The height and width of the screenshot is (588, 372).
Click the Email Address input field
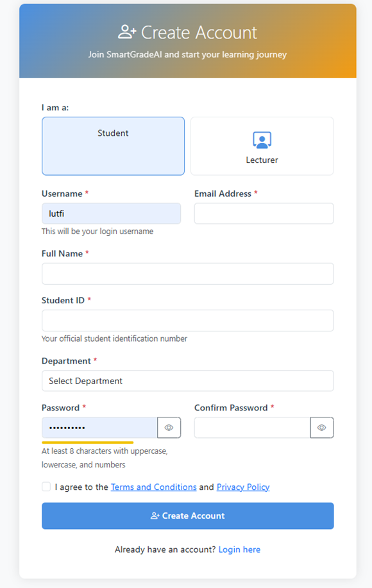click(264, 213)
